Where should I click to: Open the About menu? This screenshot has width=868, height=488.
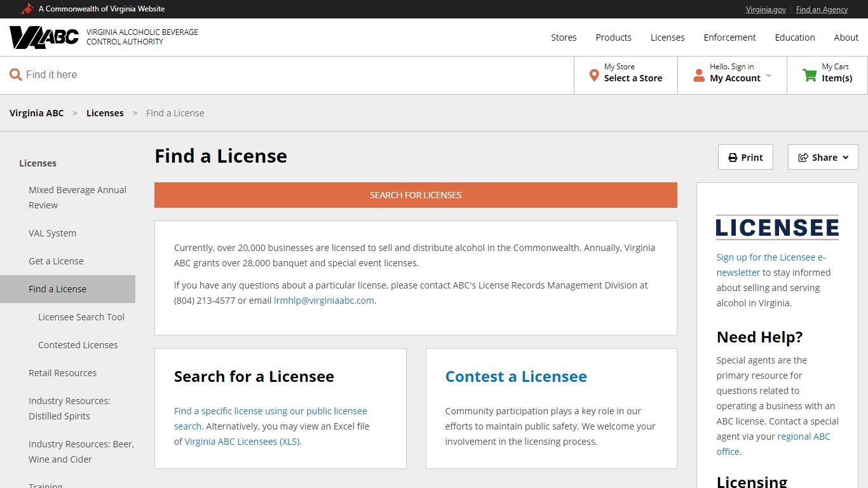click(846, 37)
